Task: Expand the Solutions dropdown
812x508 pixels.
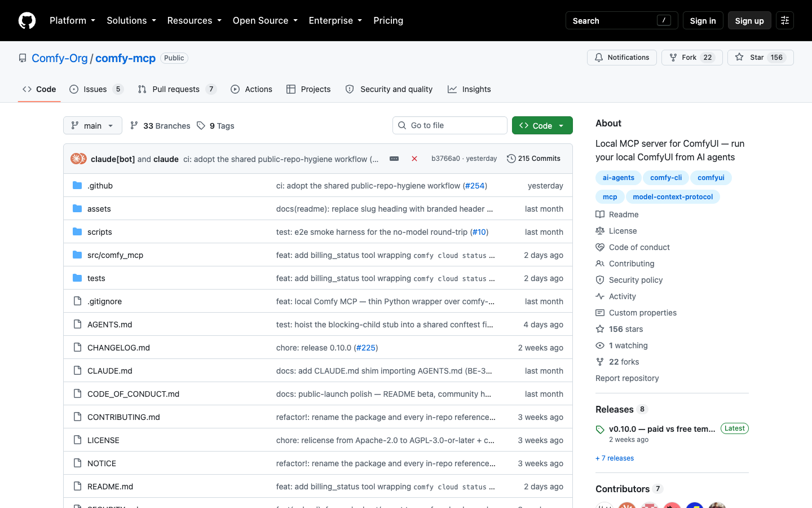Action: pyautogui.click(x=131, y=20)
